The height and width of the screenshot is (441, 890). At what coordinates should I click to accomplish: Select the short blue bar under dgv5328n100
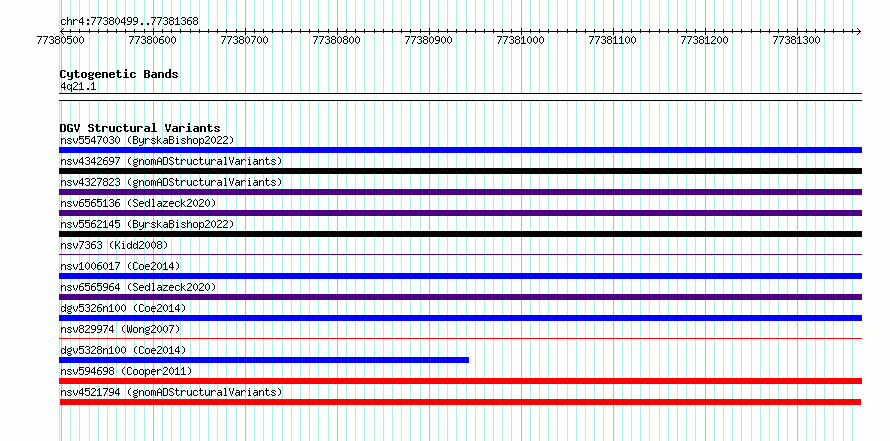click(x=264, y=360)
